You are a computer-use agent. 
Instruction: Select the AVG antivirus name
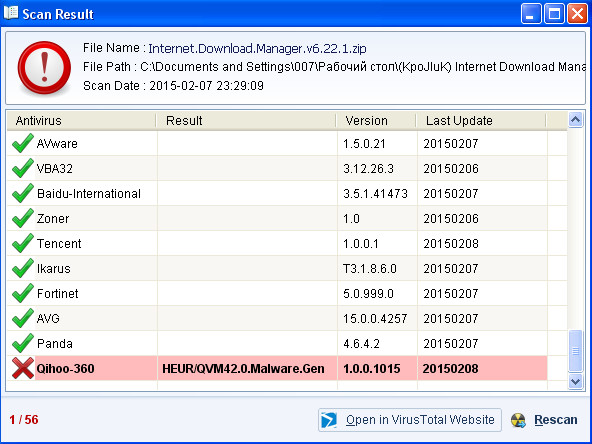[x=48, y=318]
